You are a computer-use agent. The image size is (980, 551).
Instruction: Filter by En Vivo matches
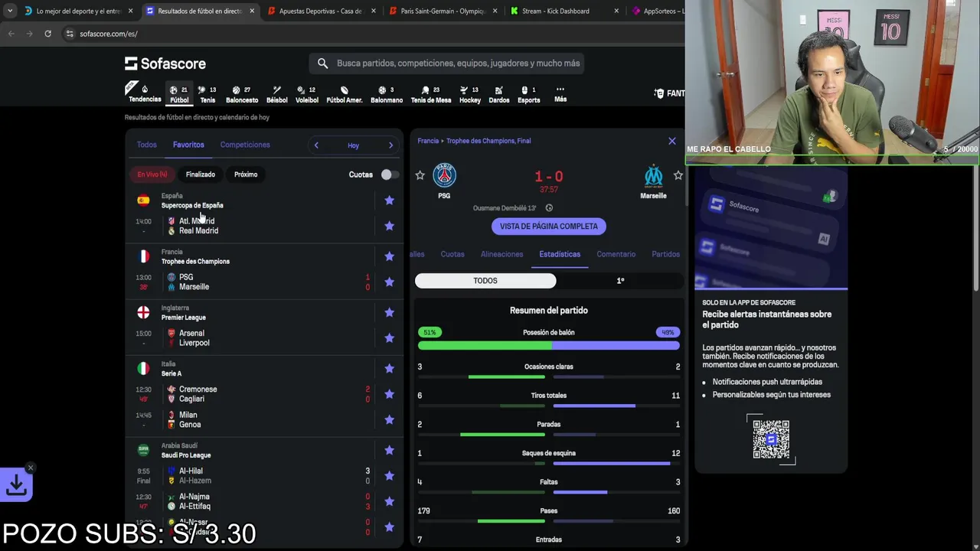tap(152, 174)
